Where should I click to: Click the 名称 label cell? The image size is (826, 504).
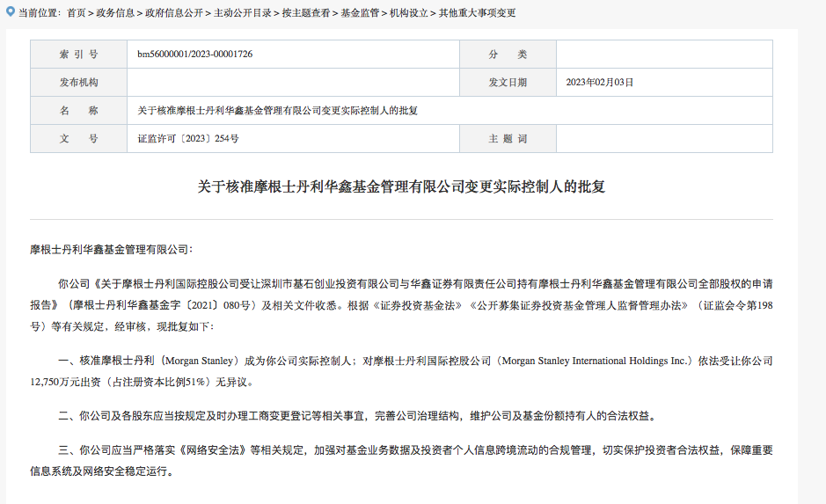78,111
